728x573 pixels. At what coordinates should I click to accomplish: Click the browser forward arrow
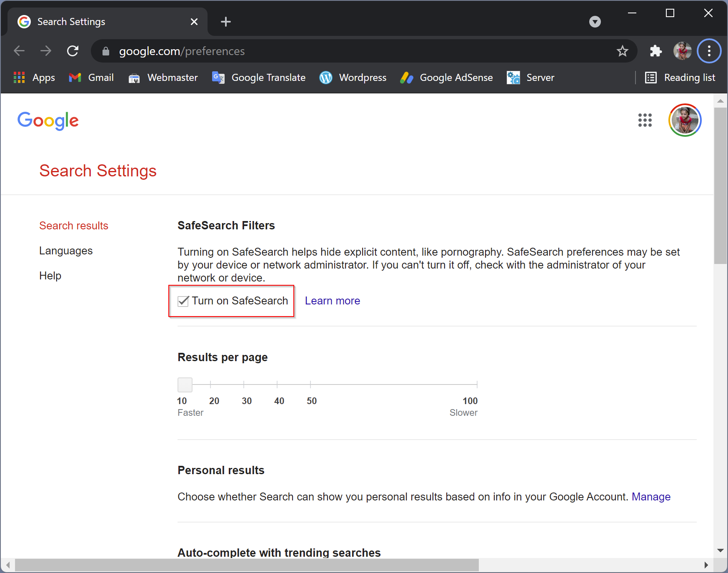[46, 51]
